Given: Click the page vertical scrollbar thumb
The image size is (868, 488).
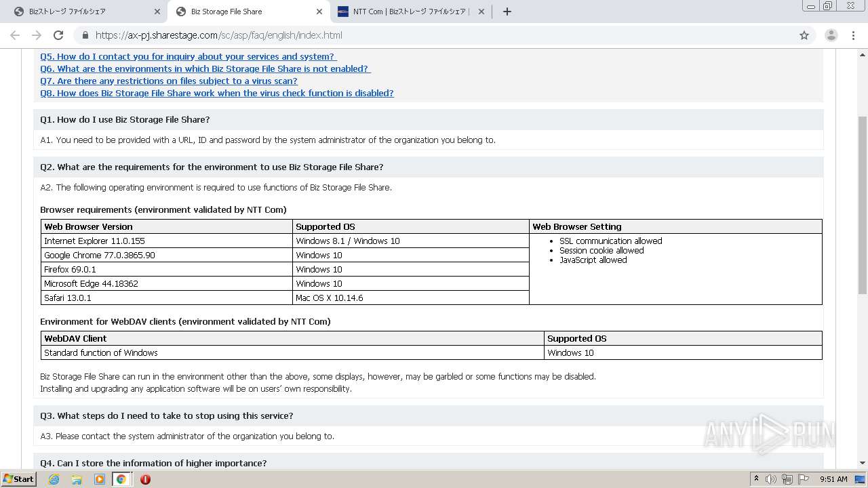Looking at the screenshot, I should tap(863, 205).
